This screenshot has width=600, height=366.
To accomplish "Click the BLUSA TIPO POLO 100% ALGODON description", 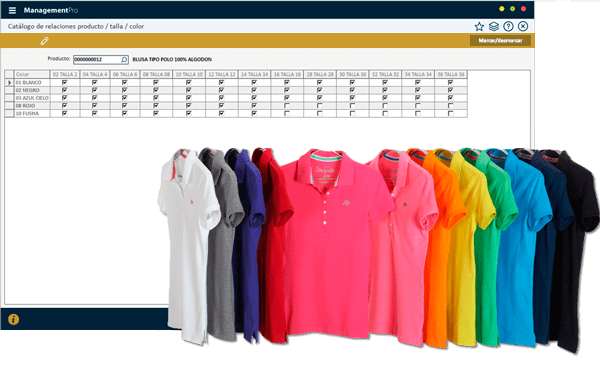I will (x=172, y=60).
